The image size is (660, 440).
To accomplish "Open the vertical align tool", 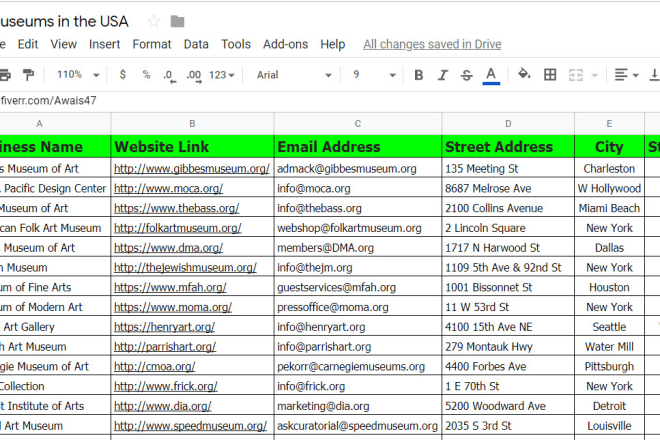I will (655, 75).
